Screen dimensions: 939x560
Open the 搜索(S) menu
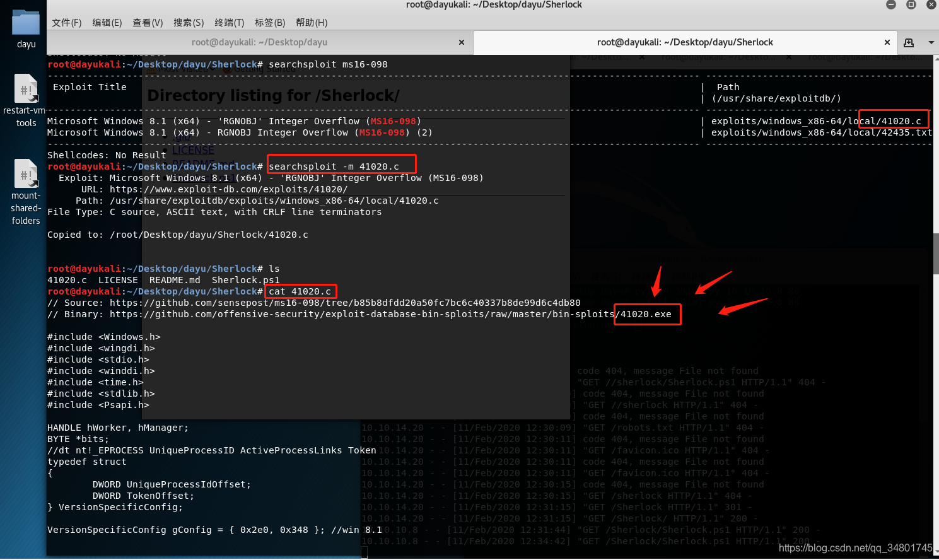click(189, 23)
